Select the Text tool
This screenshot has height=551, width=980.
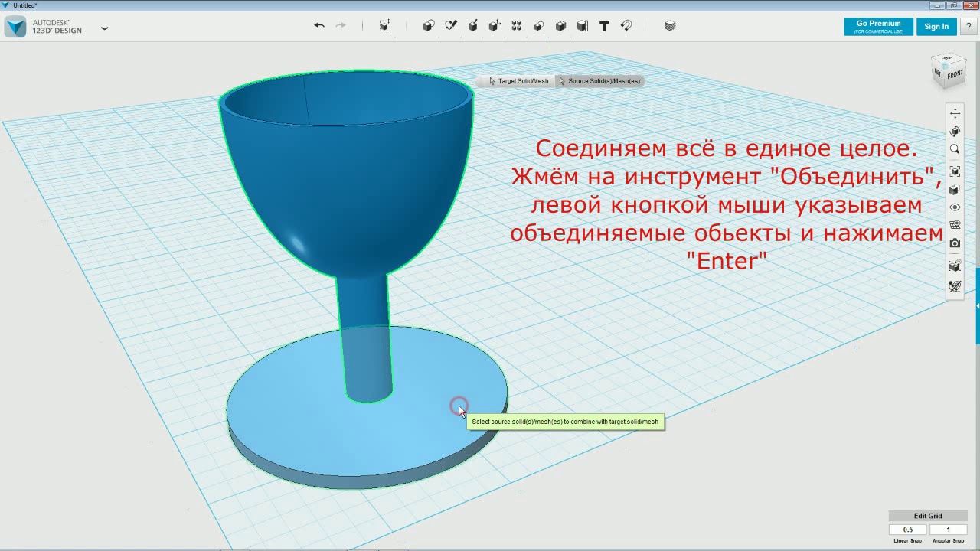[x=604, y=25]
